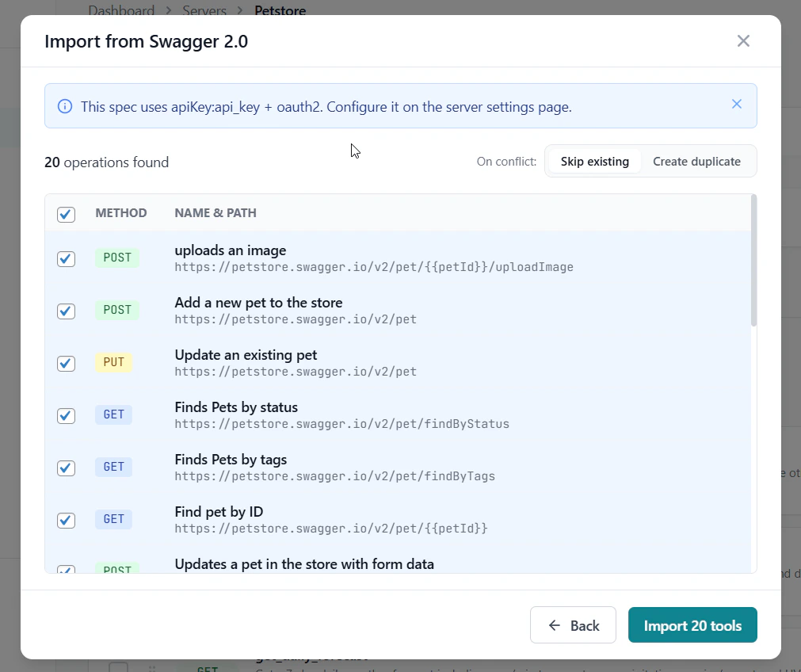Viewport: 801px width, 672px height.
Task: Click '20 operations found' text
Action: click(x=106, y=162)
